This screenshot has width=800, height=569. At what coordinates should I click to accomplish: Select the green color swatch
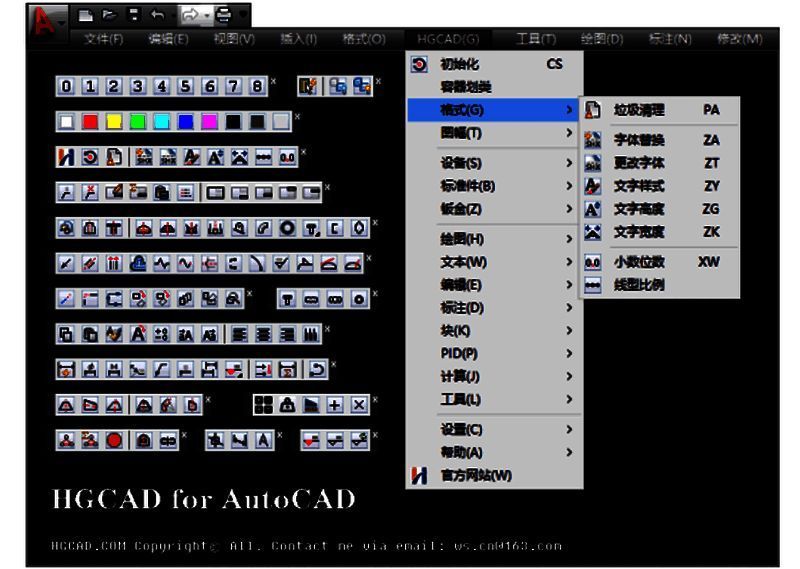click(x=138, y=122)
